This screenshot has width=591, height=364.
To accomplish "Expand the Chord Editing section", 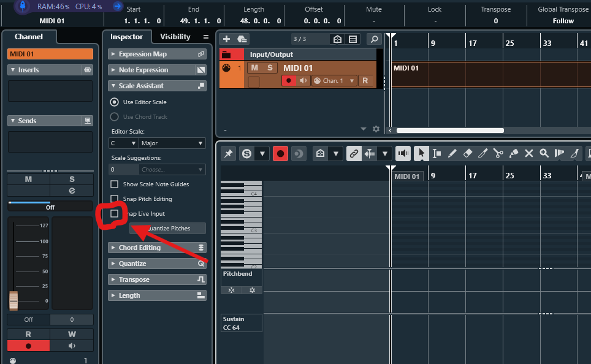I will pyautogui.click(x=157, y=248).
